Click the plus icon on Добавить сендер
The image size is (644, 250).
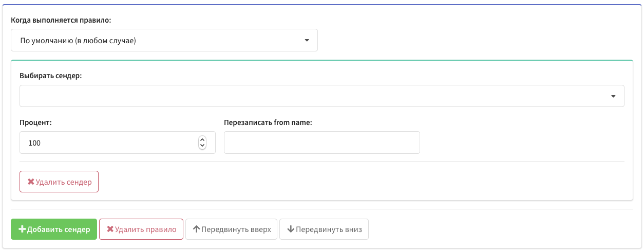[22, 229]
